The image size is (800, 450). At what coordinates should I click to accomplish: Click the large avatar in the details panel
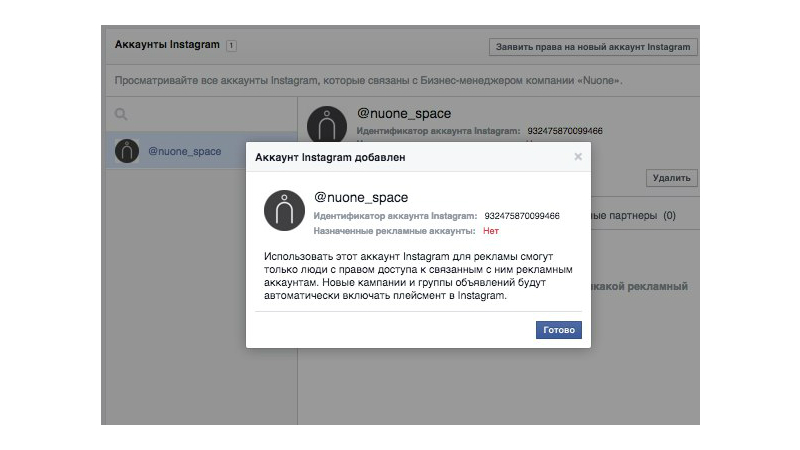326,124
